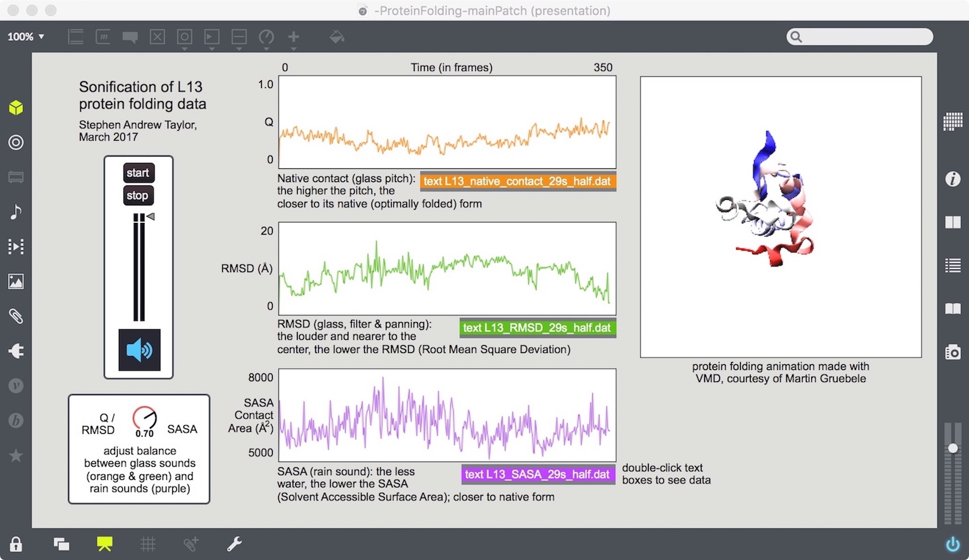Click the Q/RMSD to SASA balance dial
The width and height of the screenshot is (969, 560).
145,419
